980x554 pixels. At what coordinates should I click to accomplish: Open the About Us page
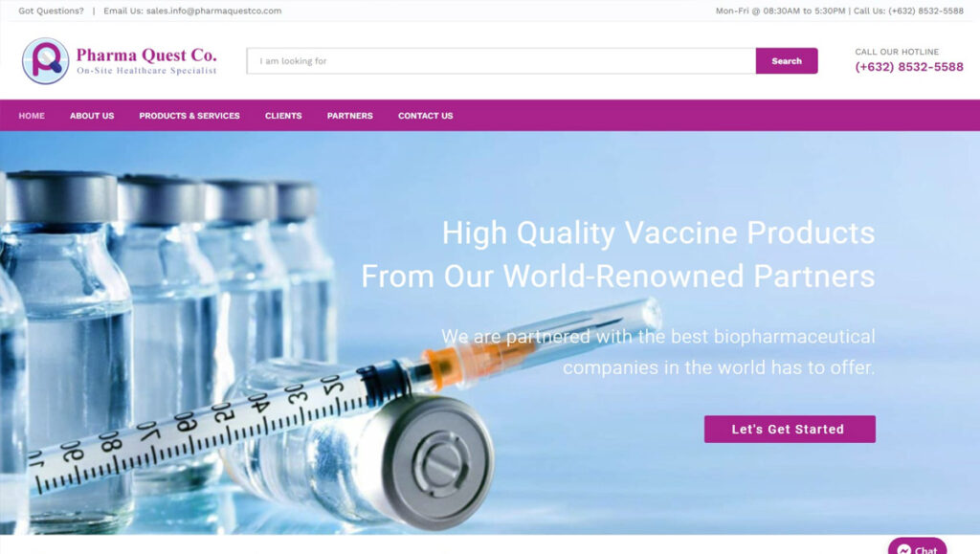pos(92,116)
